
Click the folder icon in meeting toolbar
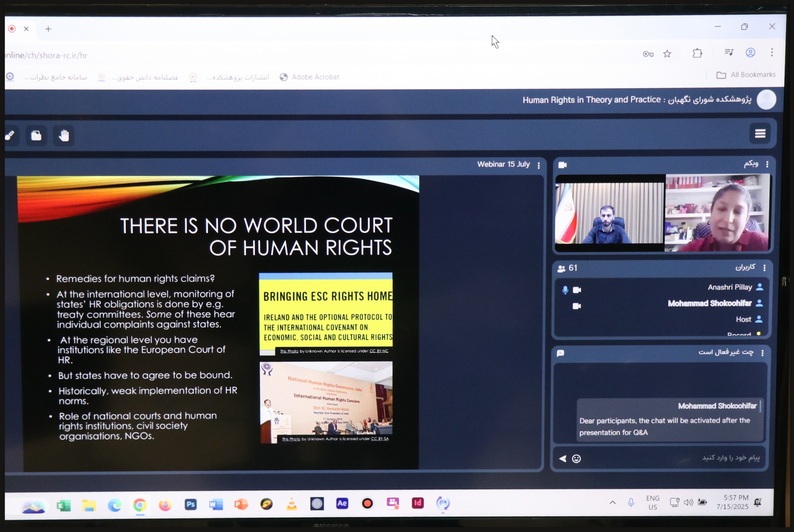(x=36, y=135)
